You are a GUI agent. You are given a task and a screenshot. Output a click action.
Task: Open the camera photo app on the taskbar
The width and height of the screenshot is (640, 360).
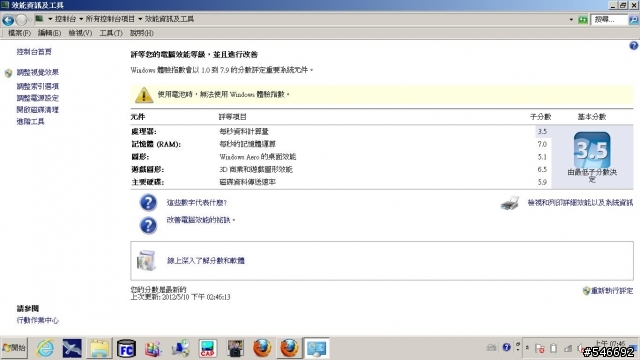tap(235, 349)
